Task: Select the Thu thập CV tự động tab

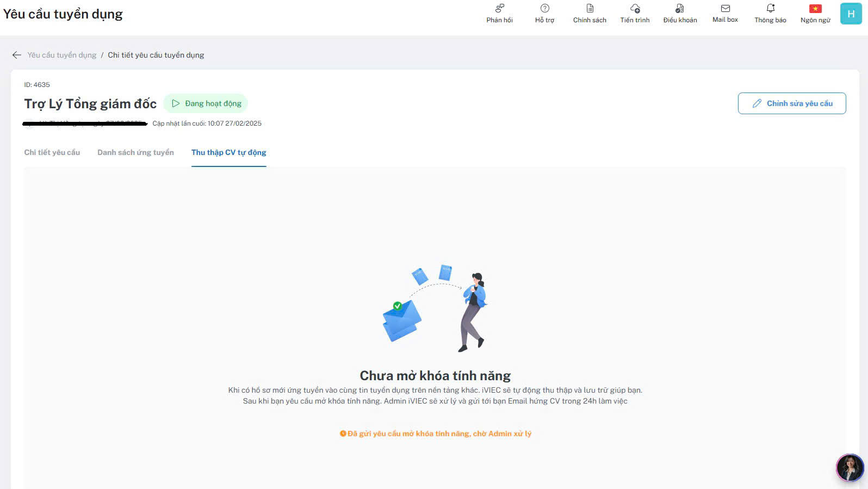Action: (x=228, y=152)
